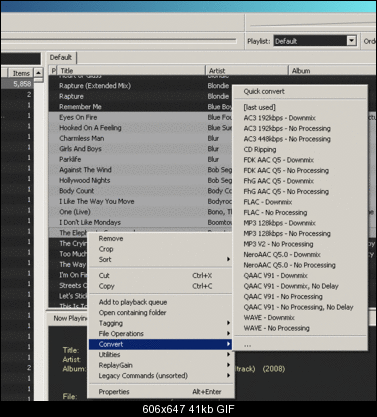
Task: Select FDK AAC Q5 - No Processing preset
Action: (x=300, y=171)
